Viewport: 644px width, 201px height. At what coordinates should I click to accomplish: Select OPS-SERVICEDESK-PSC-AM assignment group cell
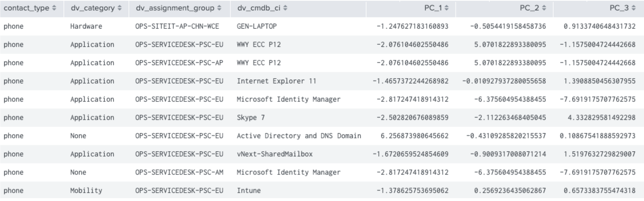pyautogui.click(x=179, y=172)
